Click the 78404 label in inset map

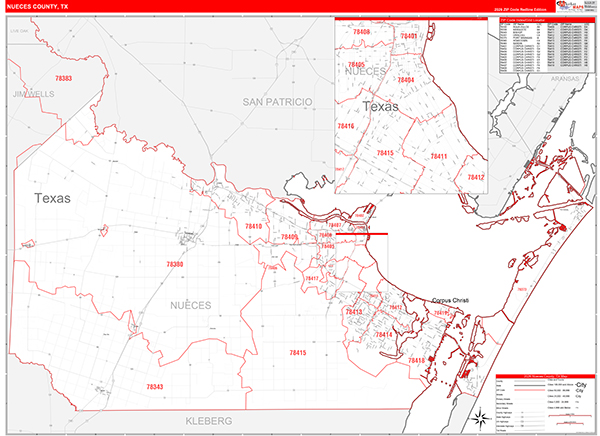point(406,80)
